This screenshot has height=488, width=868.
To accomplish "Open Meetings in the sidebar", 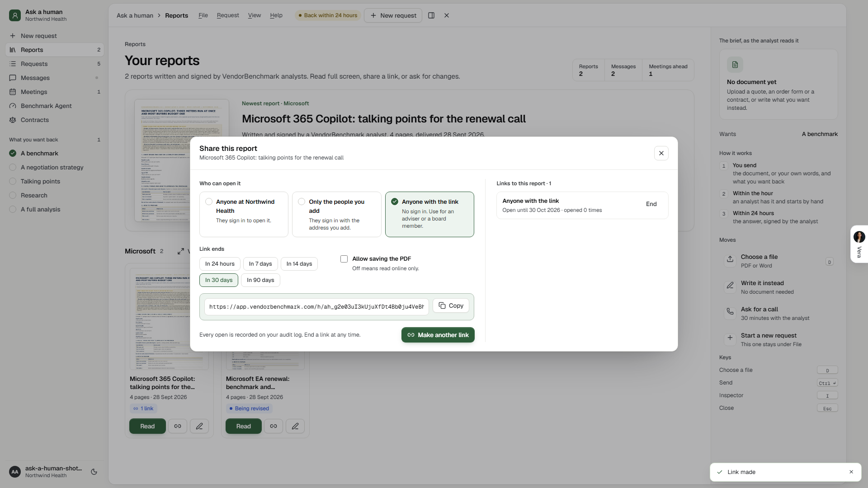I will [x=55, y=92].
